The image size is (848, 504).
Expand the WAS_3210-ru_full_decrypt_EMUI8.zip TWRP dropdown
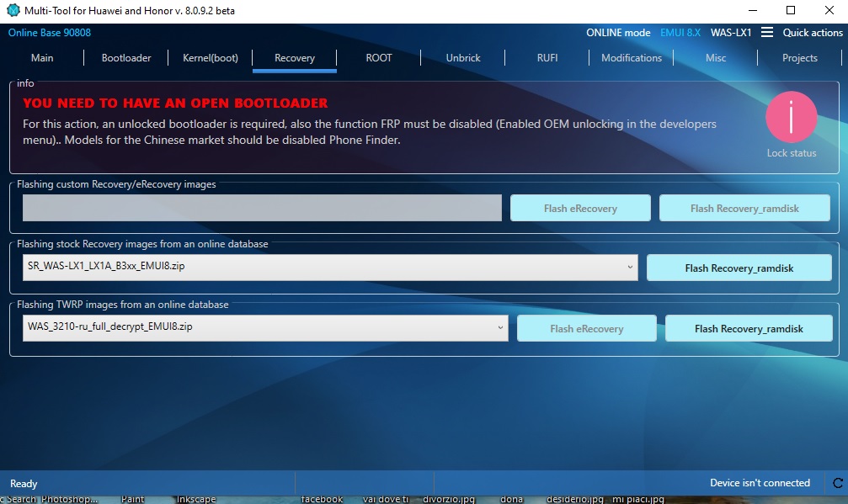coord(265,328)
